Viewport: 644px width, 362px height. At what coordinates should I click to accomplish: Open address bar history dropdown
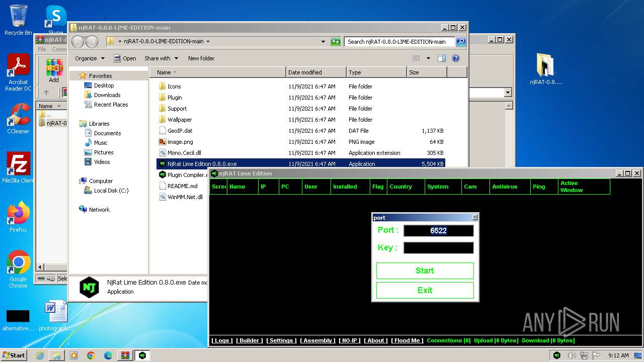(323, 42)
